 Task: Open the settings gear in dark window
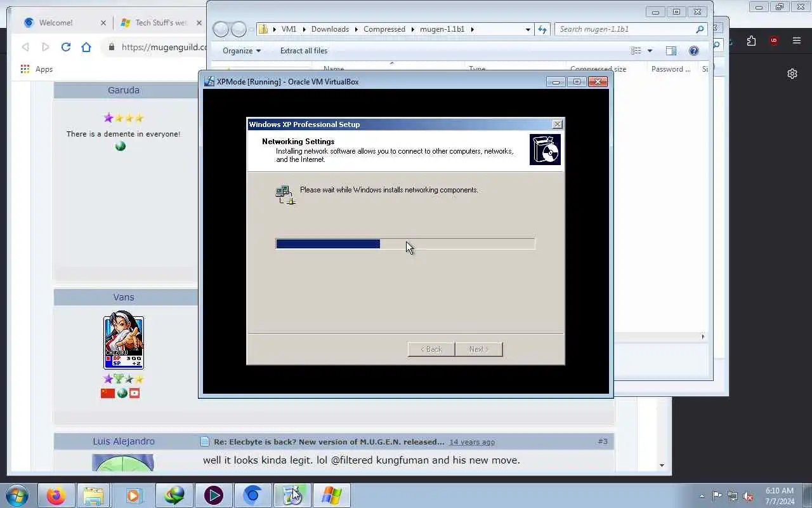792,74
